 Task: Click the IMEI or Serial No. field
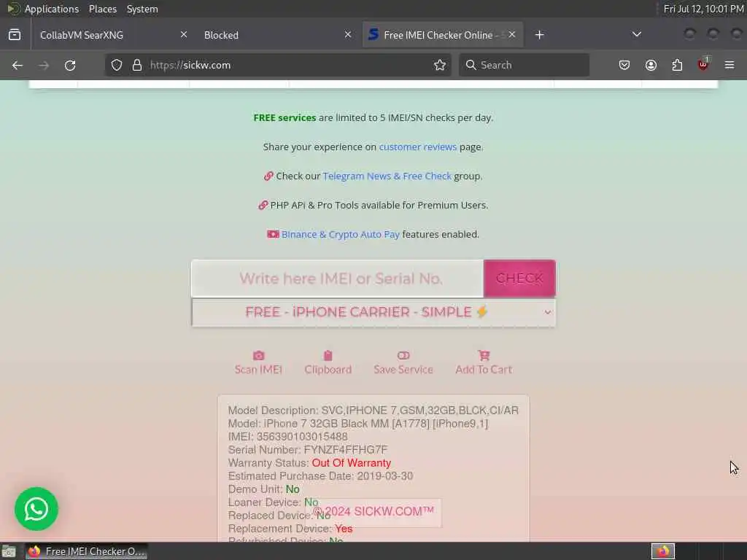pos(338,279)
